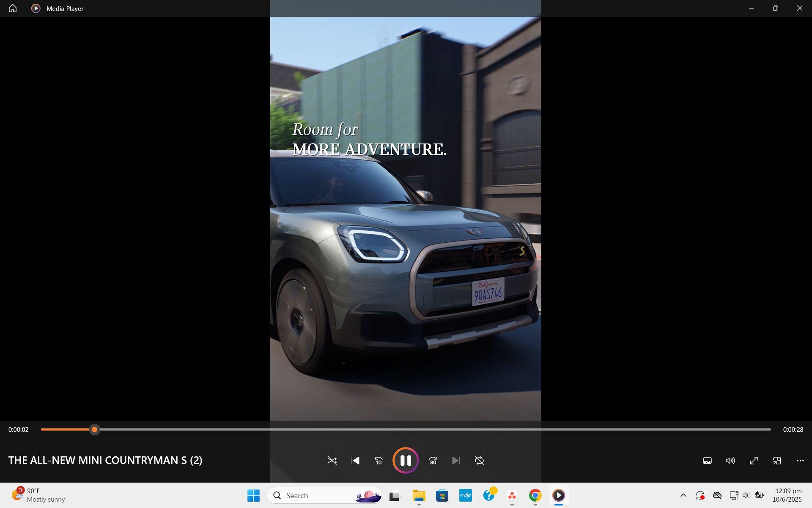Image resolution: width=812 pixels, height=508 pixels.
Task: Skip forward 30 seconds
Action: [x=433, y=460]
